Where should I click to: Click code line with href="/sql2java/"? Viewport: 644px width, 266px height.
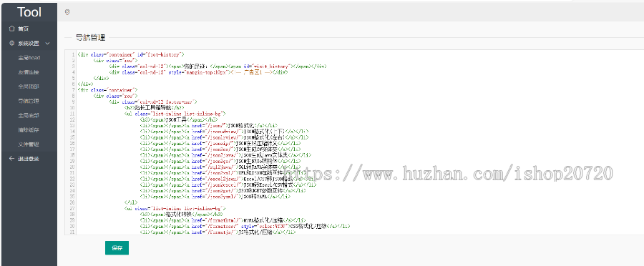pos(220,167)
